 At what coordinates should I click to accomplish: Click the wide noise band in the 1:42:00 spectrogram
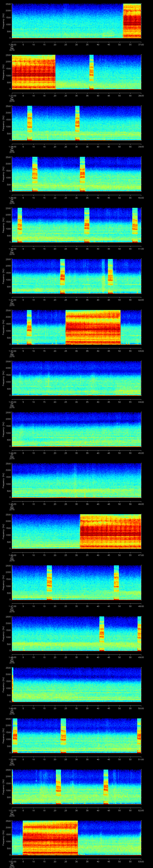tap(93, 327)
